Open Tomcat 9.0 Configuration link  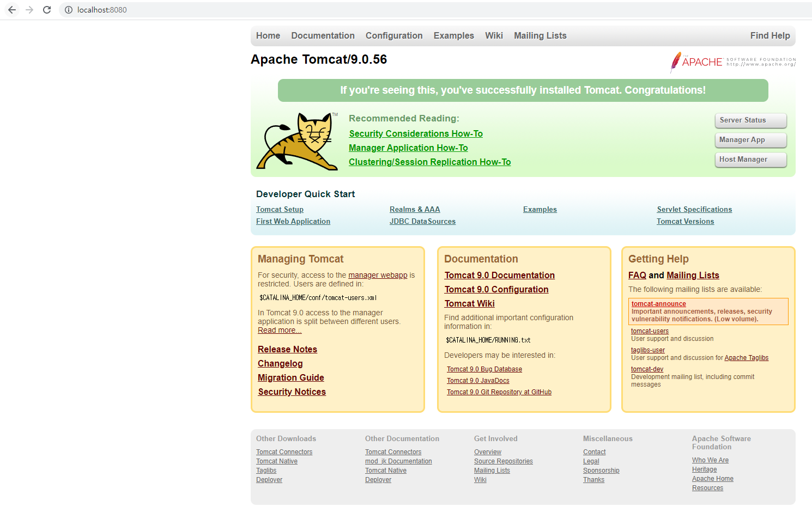(496, 289)
